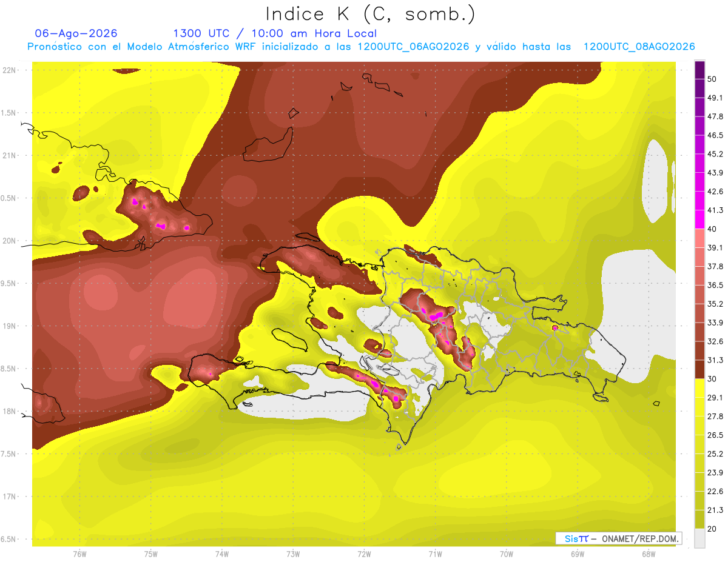Image resolution: width=728 pixels, height=562 pixels.
Task: Click the legend value "41.3"
Action: coord(715,210)
